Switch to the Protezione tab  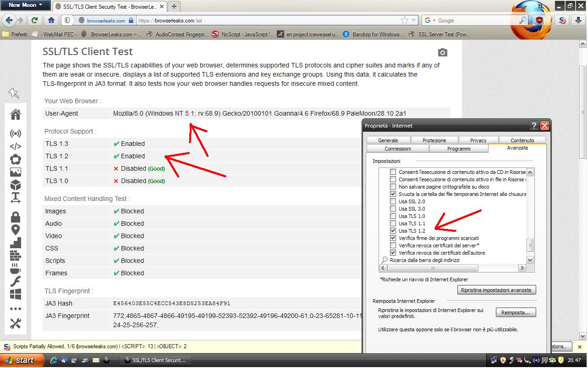(x=434, y=140)
